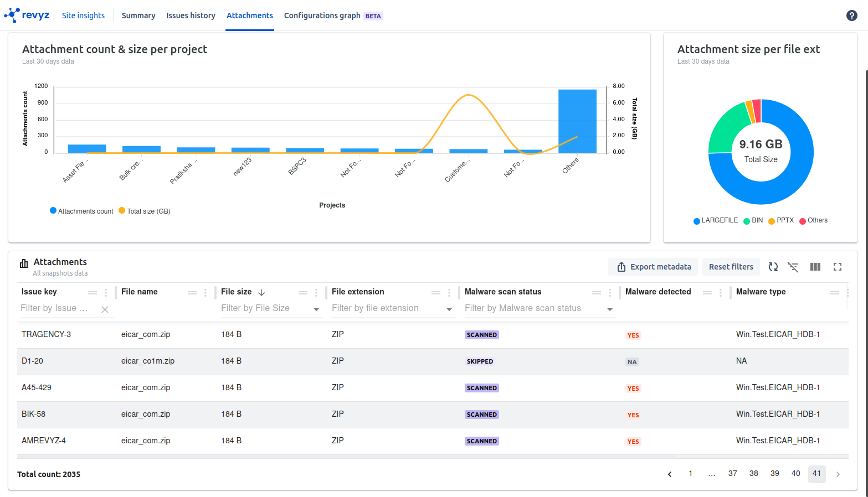Open the Issues history tab
868x497 pixels.
(191, 15)
